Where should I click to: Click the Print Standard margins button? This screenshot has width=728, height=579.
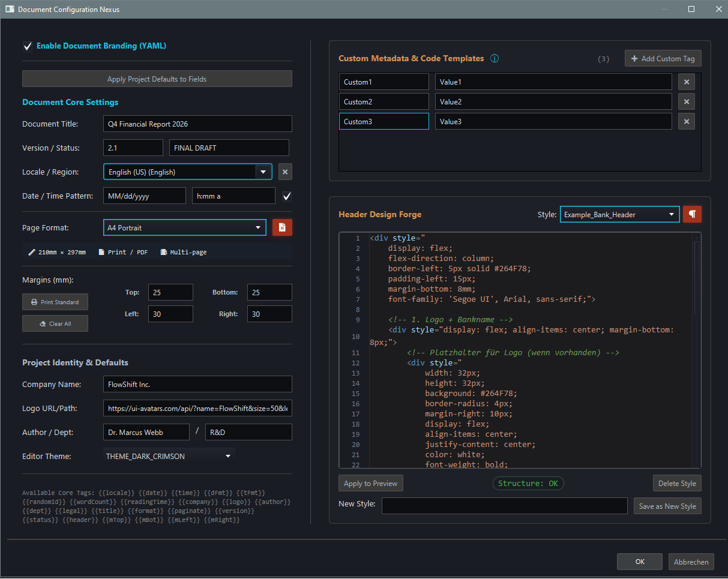click(55, 302)
